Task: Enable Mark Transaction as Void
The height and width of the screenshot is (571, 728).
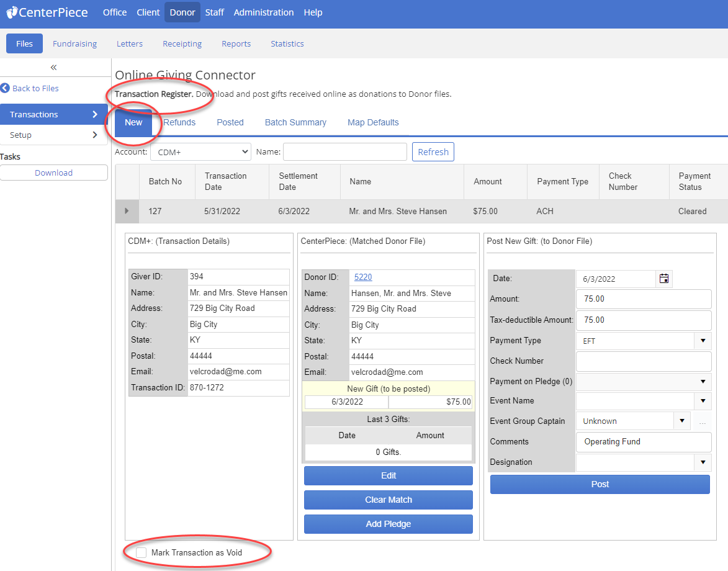Action: 141,552
